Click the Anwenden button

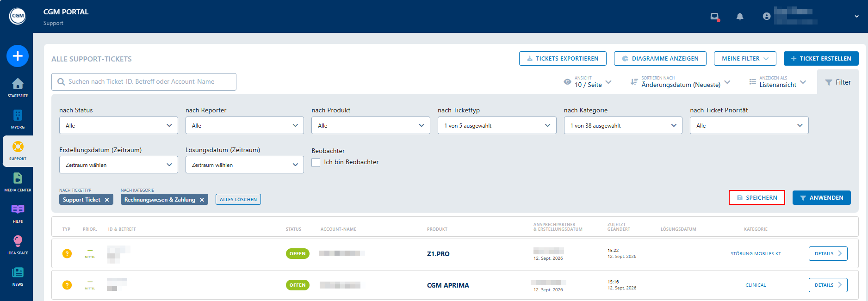(x=822, y=197)
